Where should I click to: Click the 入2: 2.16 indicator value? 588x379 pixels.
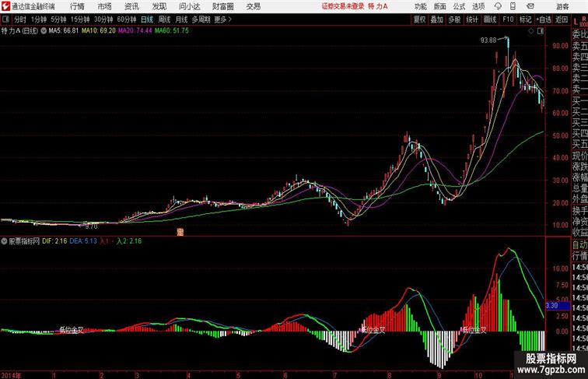[x=129, y=241]
